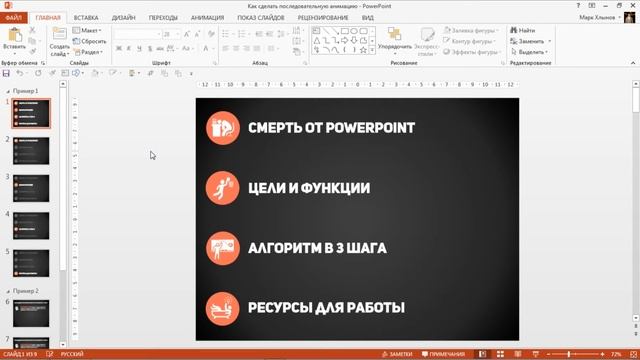Click the zoom slider handle
Viewport: 640px width, 360px height.
[568, 354]
